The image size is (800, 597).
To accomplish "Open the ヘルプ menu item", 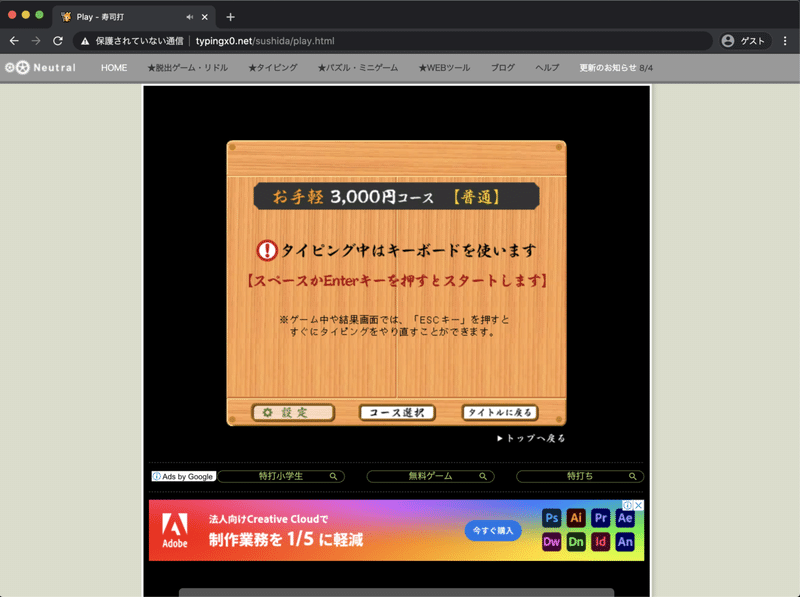I will coord(547,68).
